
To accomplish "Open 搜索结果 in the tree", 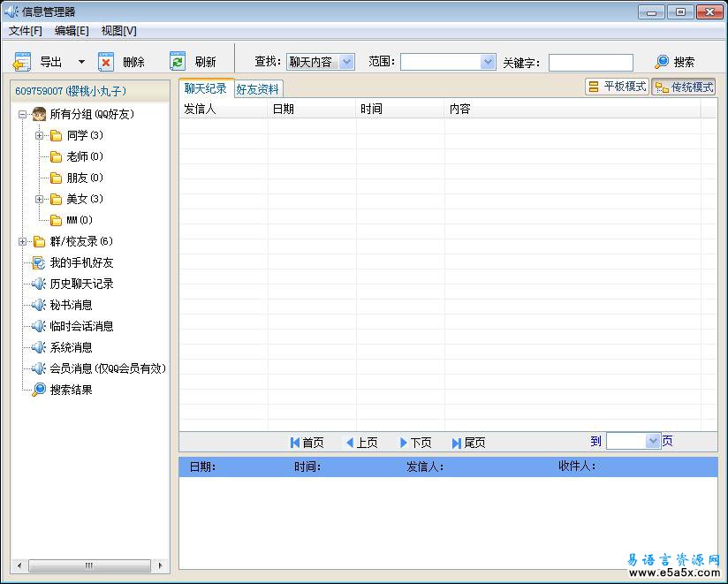I will (x=71, y=390).
